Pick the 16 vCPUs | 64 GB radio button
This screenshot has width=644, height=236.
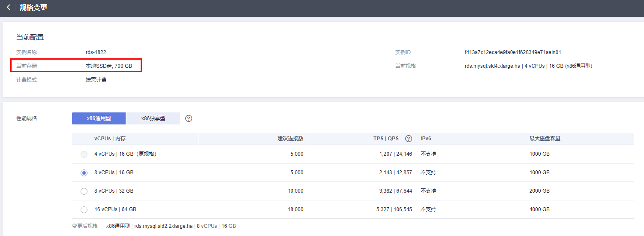point(84,210)
